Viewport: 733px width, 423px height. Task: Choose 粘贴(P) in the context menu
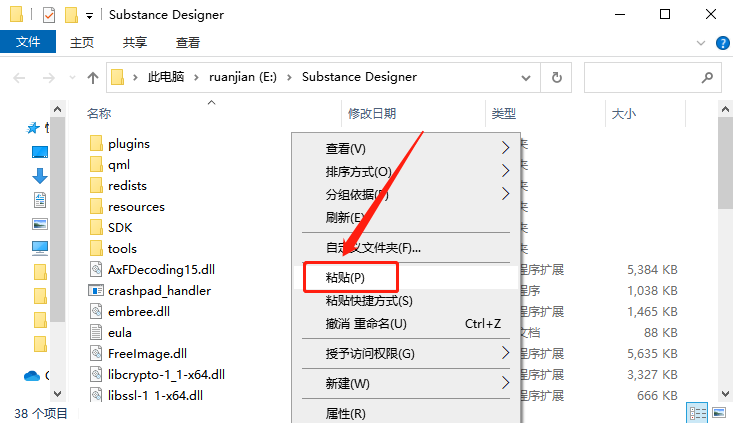point(406,278)
